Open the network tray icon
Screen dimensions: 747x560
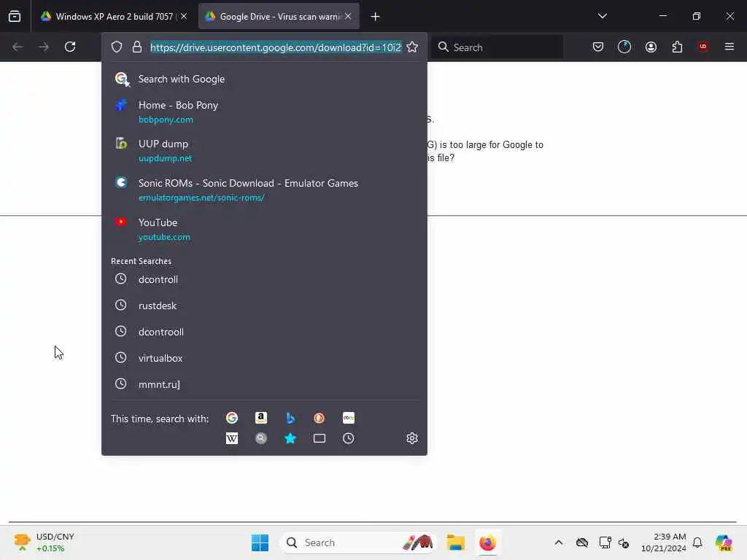point(605,542)
